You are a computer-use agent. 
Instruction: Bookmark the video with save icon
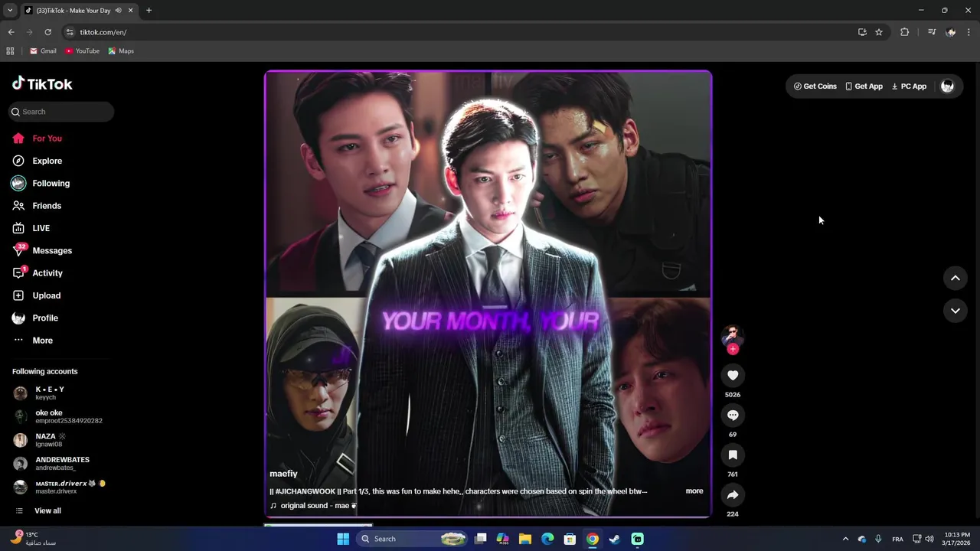tap(733, 455)
